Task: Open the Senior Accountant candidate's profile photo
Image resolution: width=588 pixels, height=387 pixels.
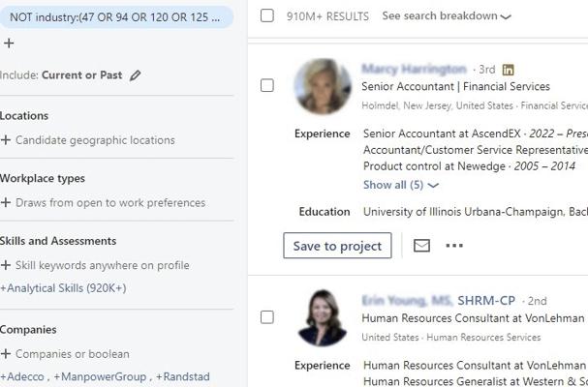Action: (323, 86)
